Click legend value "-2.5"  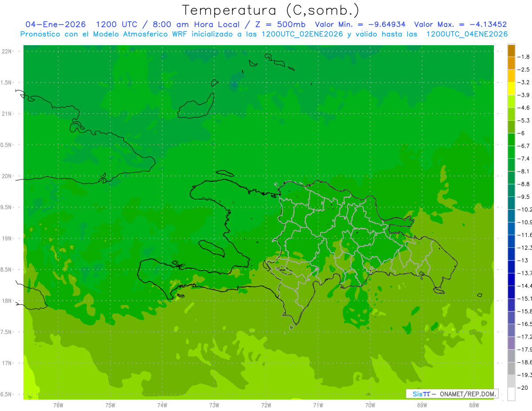click(x=524, y=70)
